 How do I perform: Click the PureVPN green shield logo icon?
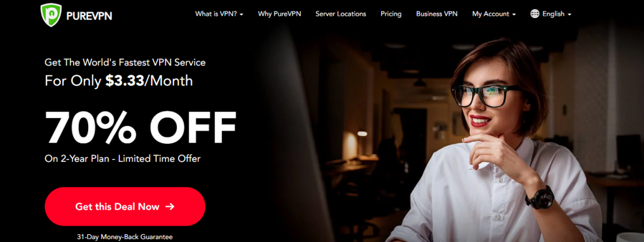(x=51, y=16)
